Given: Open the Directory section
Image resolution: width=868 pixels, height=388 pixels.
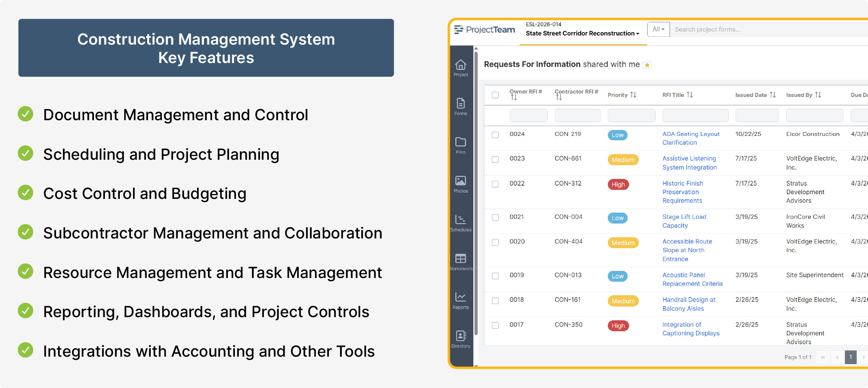Looking at the screenshot, I should click(460, 338).
